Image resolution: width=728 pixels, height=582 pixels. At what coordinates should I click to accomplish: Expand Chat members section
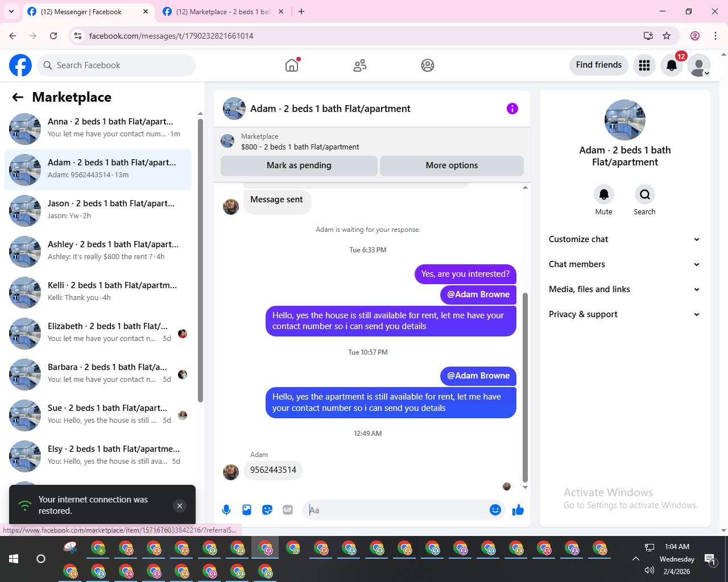click(624, 264)
